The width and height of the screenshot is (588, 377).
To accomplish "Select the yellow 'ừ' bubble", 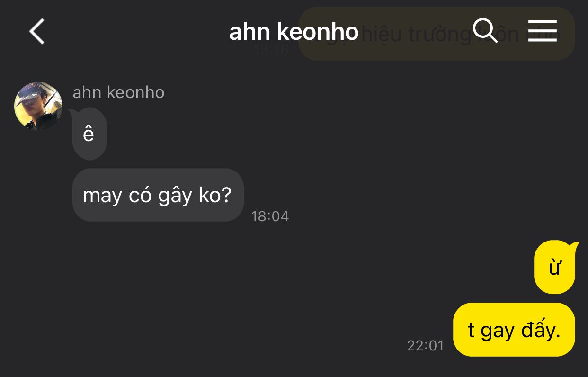I will (554, 268).
